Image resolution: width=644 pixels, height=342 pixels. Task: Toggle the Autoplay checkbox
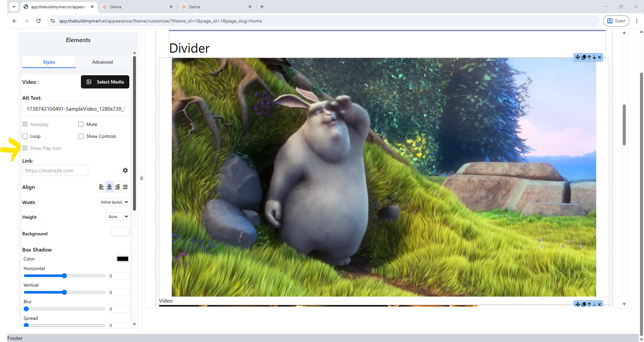pos(25,124)
